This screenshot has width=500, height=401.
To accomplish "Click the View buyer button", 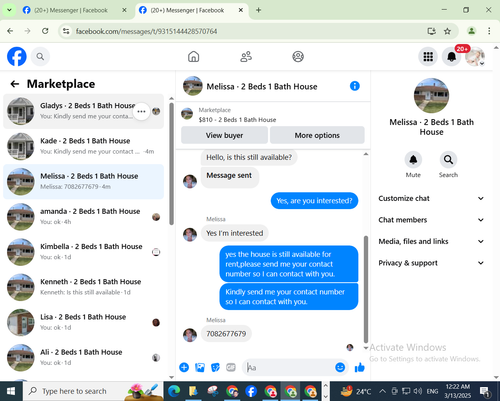I will click(x=224, y=135).
